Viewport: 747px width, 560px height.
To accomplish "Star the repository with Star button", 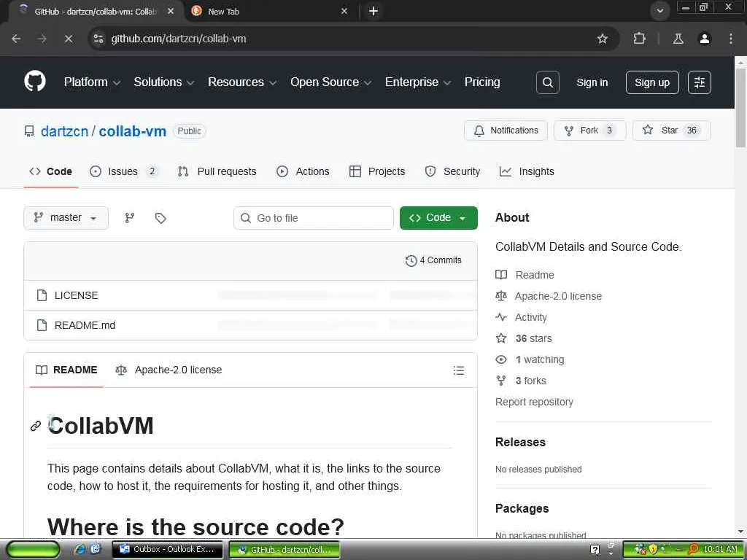I will tap(672, 131).
